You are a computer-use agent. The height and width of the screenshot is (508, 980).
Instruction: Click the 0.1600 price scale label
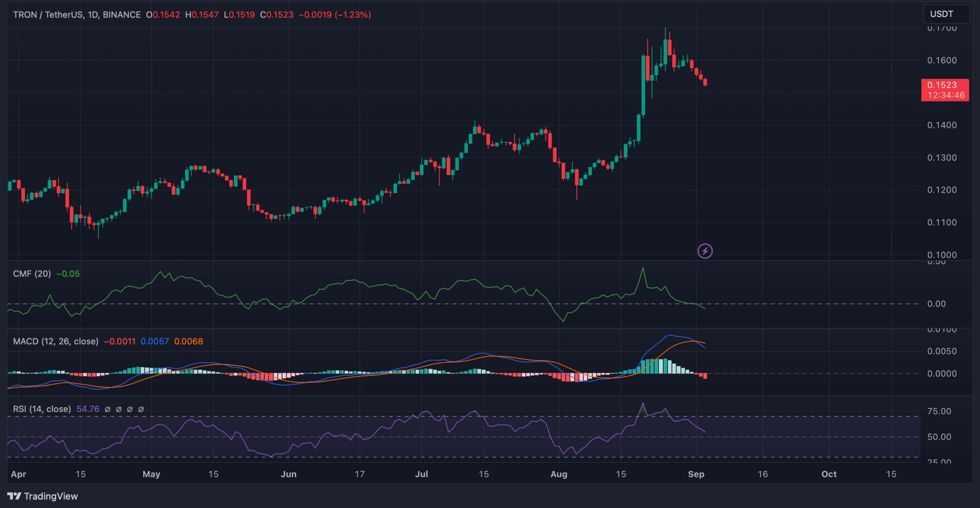pyautogui.click(x=942, y=60)
